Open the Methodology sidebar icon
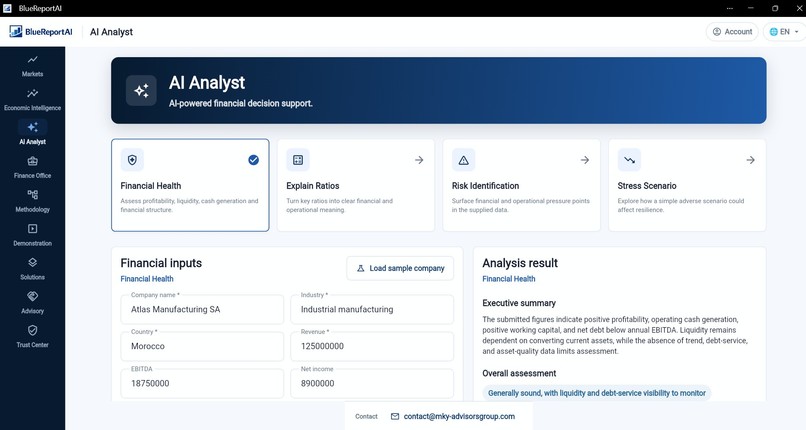806x430 pixels. 32,195
